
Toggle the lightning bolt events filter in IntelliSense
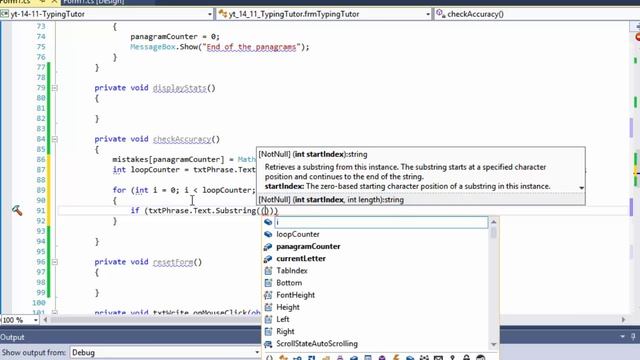pos(396,358)
